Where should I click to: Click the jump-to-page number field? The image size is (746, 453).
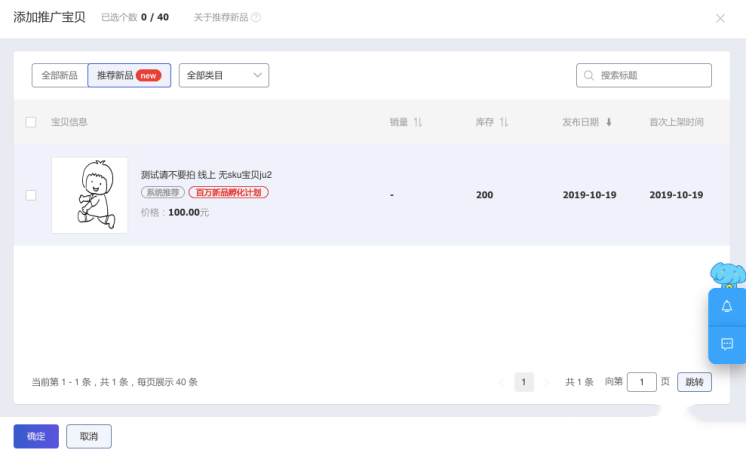pos(641,382)
